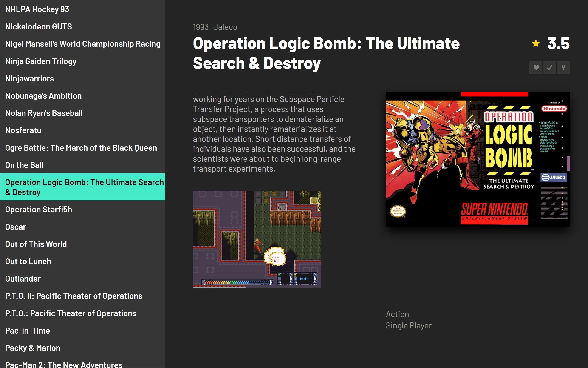588x368 pixels.
Task: Open the gameplay screenshot thumbnail
Action: [257, 239]
